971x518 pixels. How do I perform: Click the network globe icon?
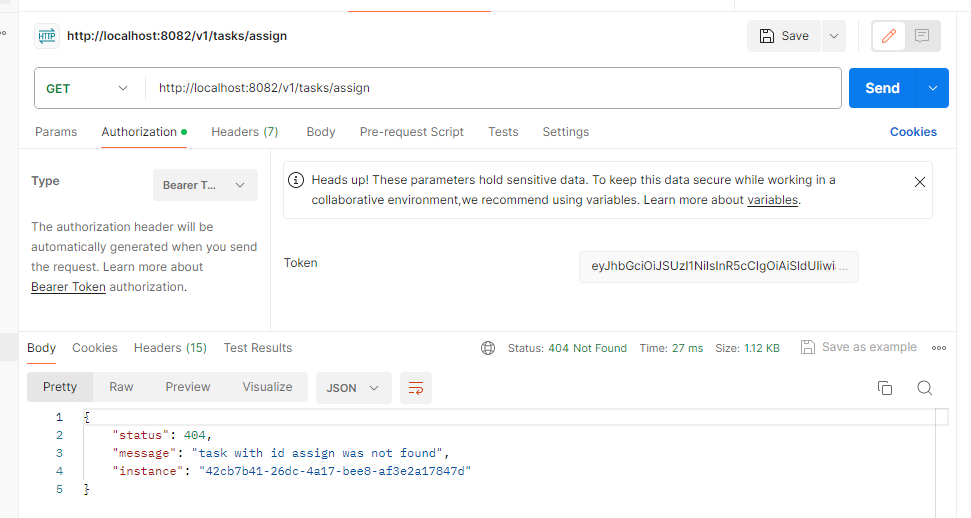click(488, 348)
